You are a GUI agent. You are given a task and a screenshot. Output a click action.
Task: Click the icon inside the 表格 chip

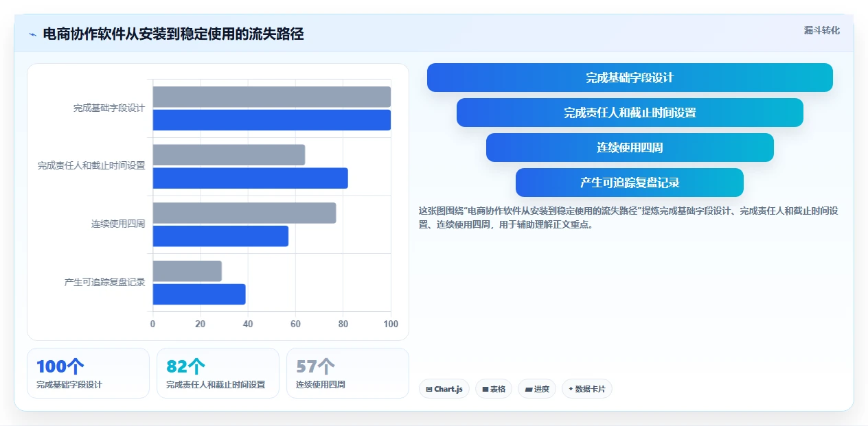[486, 389]
